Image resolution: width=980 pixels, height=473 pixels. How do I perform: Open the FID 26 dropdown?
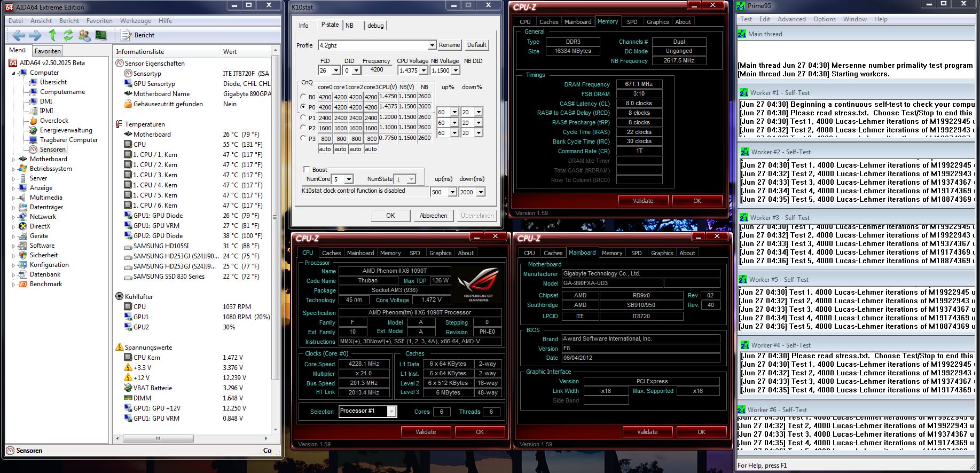(336, 70)
